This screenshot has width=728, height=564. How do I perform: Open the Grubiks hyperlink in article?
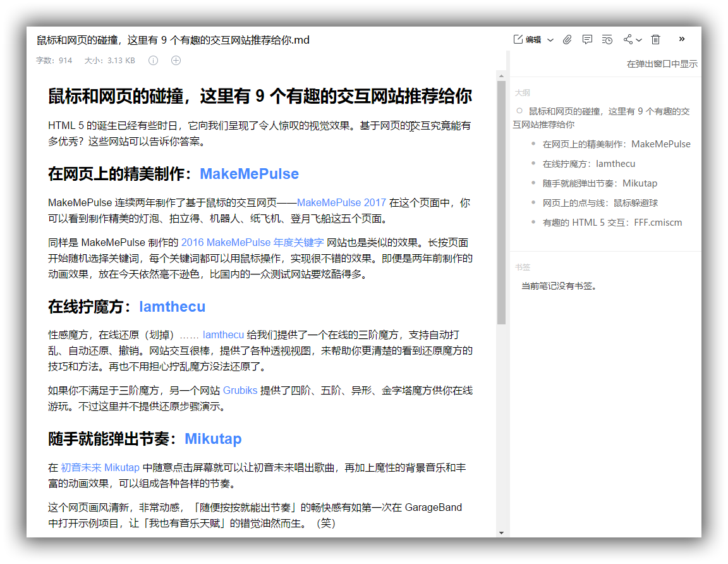[x=240, y=391]
